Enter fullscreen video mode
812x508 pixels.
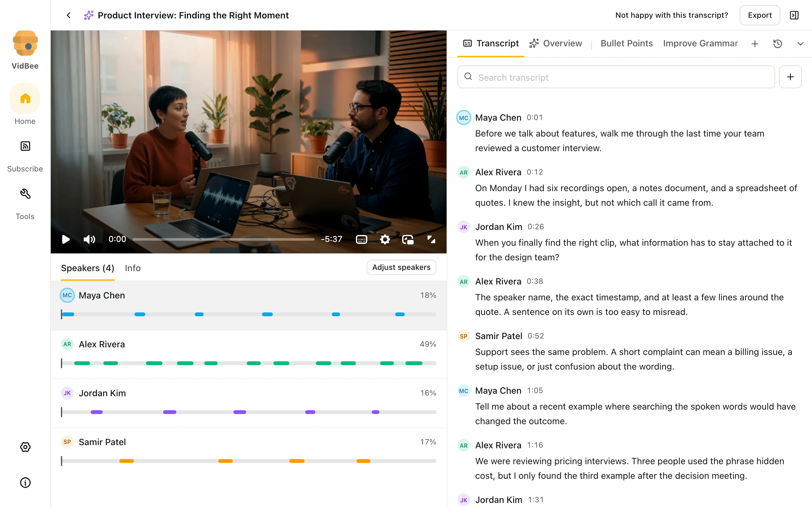(x=431, y=239)
